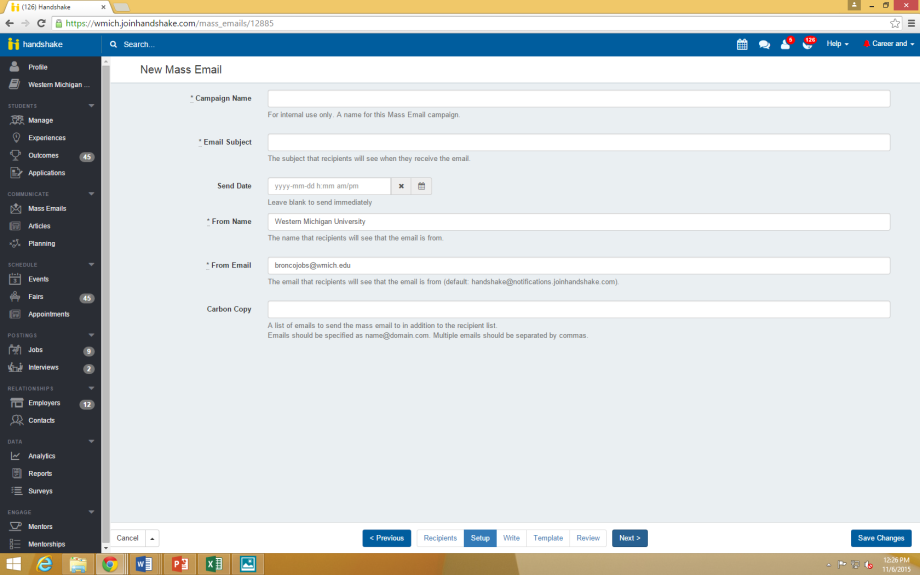Image resolution: width=920 pixels, height=575 pixels.
Task: Collapse the Engage sidebar section
Action: 92,512
